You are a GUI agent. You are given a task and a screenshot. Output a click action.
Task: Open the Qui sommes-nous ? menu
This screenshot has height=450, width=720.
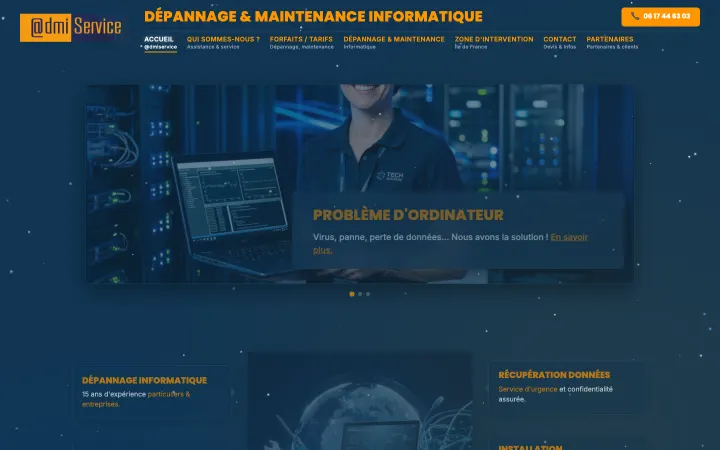coord(223,43)
